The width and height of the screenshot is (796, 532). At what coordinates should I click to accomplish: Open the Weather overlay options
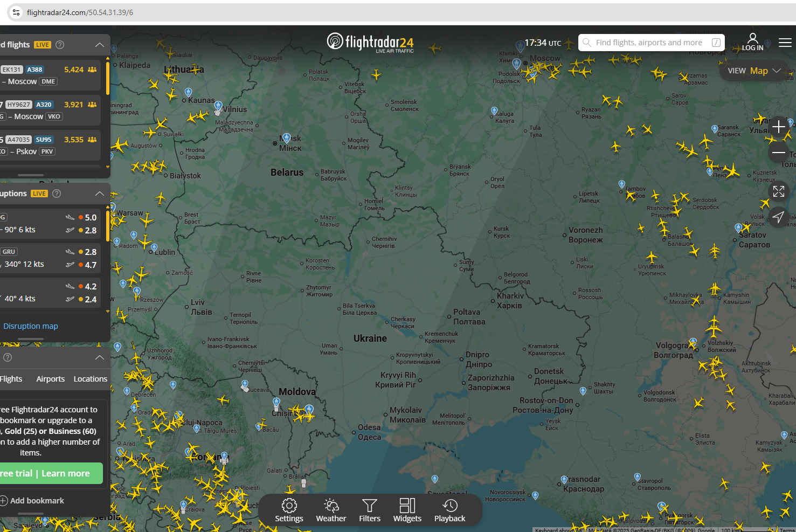(x=331, y=510)
